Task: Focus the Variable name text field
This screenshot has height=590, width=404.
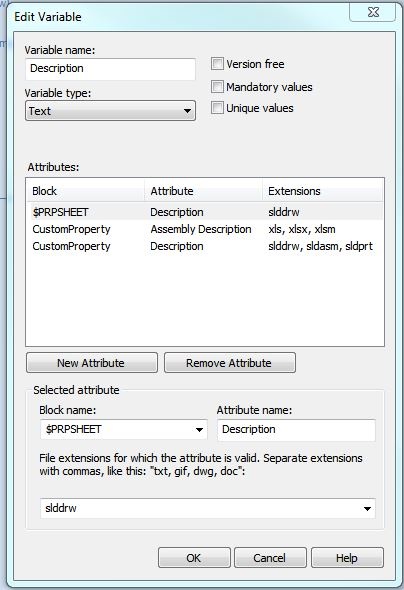Action: pos(110,69)
